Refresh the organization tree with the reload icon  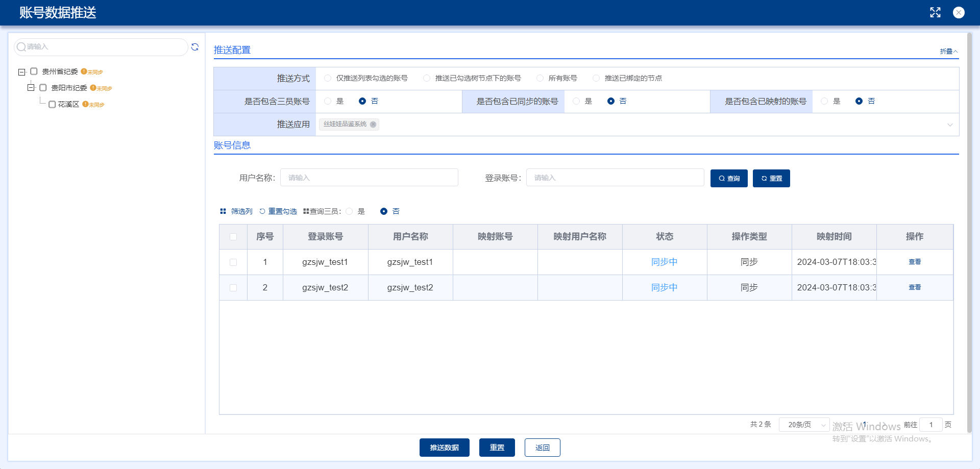point(195,47)
